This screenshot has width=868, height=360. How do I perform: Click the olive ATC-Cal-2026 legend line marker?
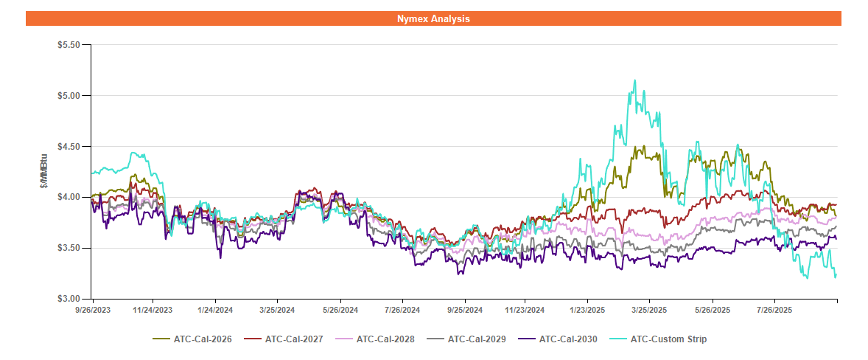[161, 339]
